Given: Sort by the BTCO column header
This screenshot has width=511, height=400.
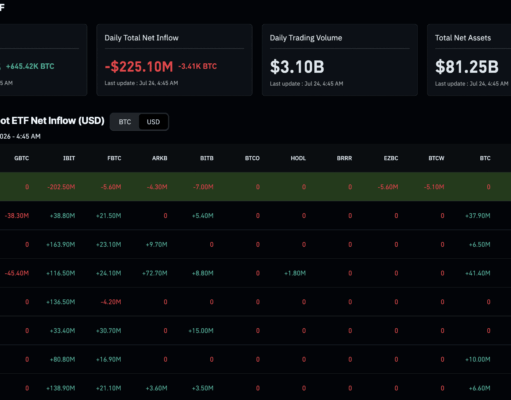Looking at the screenshot, I should (252, 158).
